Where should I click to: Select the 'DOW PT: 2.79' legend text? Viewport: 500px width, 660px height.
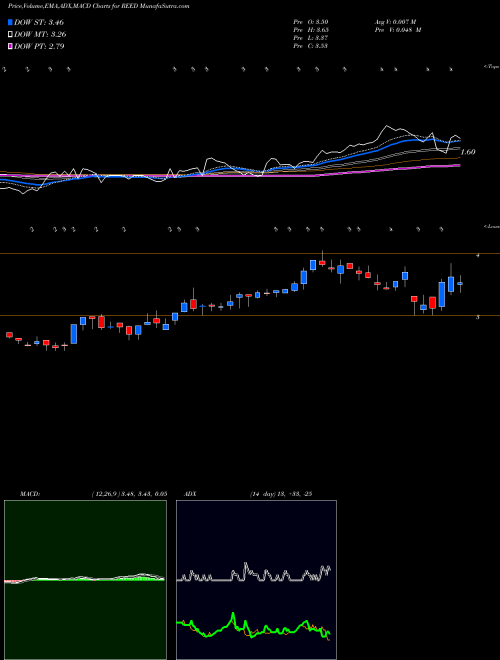39,47
